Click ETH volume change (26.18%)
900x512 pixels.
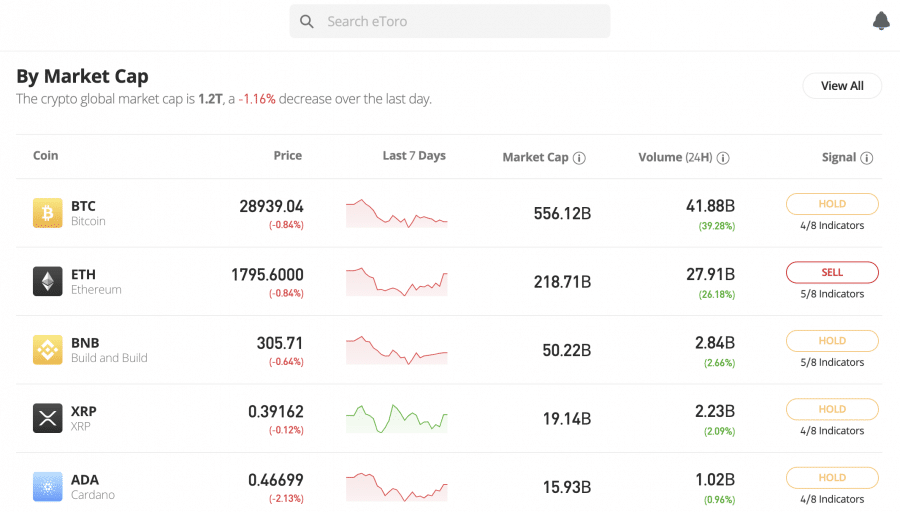point(717,294)
